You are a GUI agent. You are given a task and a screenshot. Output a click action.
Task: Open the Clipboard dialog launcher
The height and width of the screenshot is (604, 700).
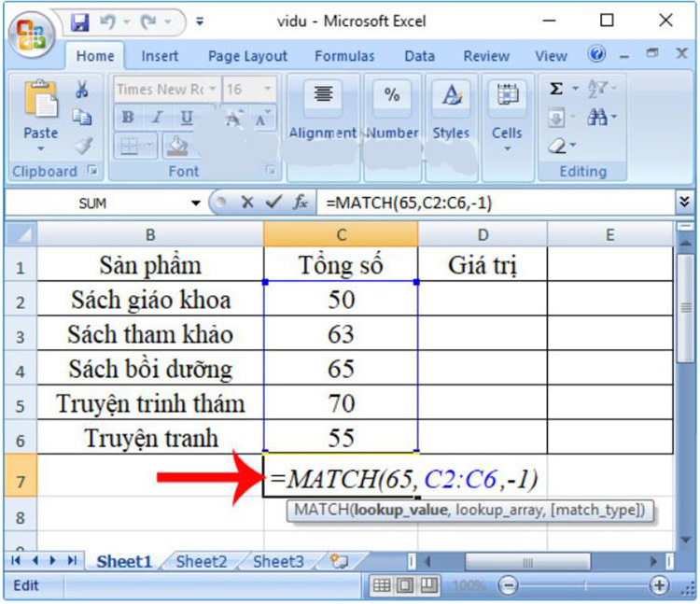click(x=92, y=170)
